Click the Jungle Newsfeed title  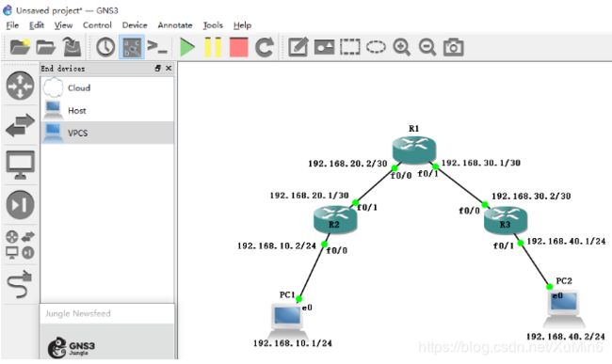[x=78, y=313]
